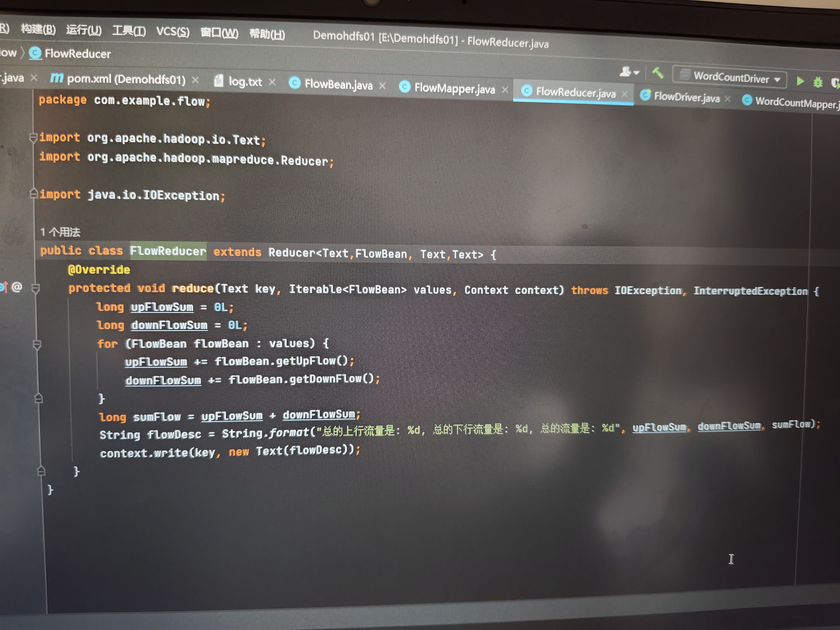Click Run with Coverage icon
This screenshot has width=840, height=630.
point(835,83)
